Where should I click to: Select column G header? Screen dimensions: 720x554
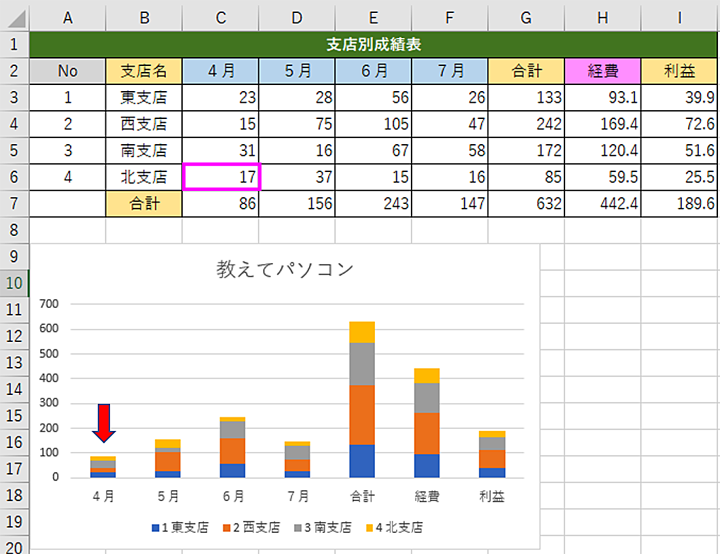[x=526, y=18]
